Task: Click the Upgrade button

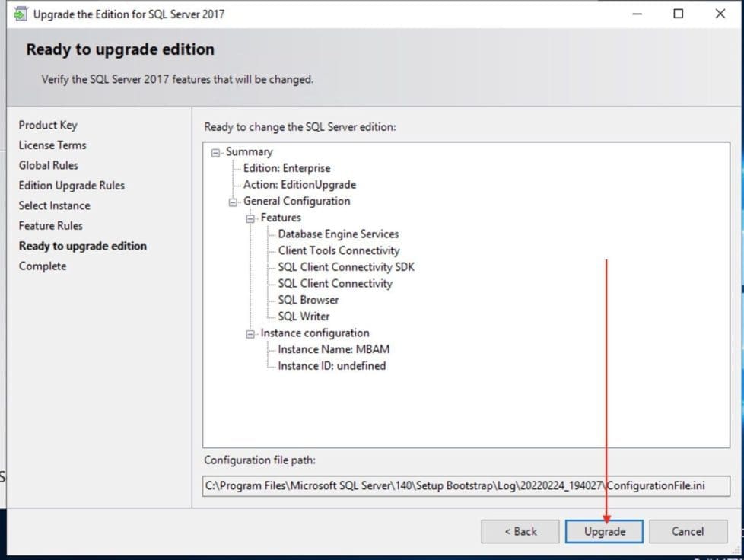Action: pyautogui.click(x=604, y=531)
